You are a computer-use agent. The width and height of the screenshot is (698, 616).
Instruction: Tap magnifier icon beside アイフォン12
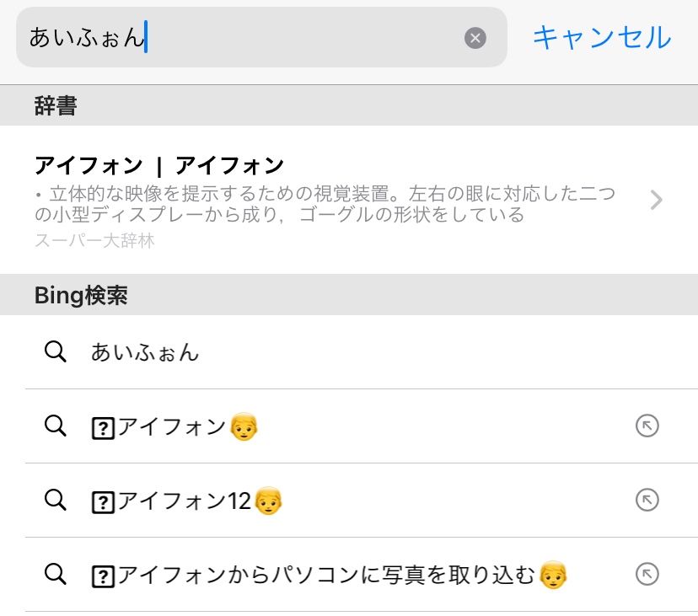tap(56, 501)
